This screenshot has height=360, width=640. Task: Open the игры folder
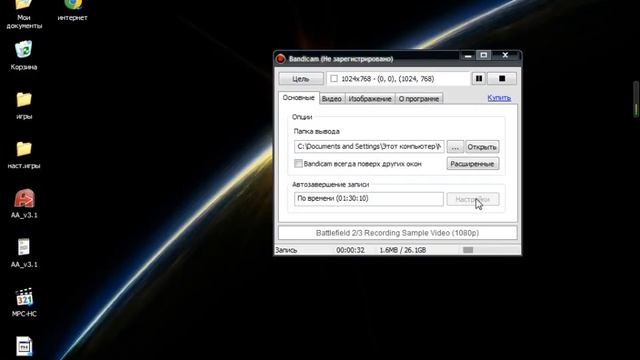pyautogui.click(x=24, y=99)
